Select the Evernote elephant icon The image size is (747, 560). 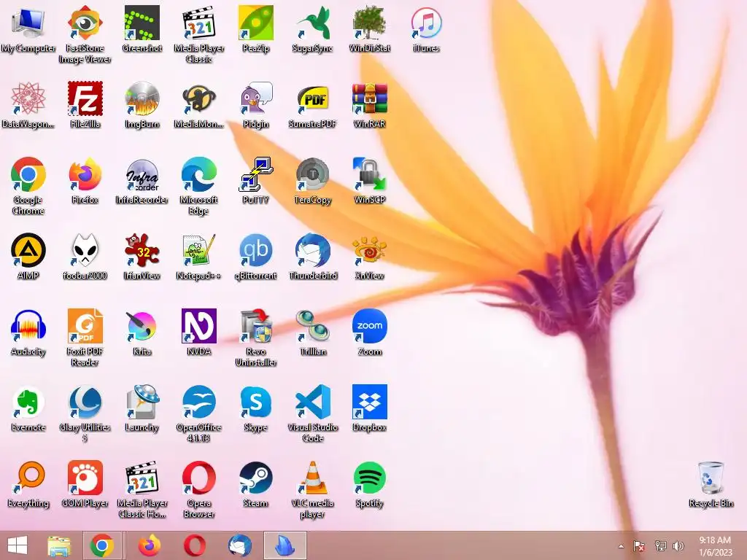click(x=28, y=402)
